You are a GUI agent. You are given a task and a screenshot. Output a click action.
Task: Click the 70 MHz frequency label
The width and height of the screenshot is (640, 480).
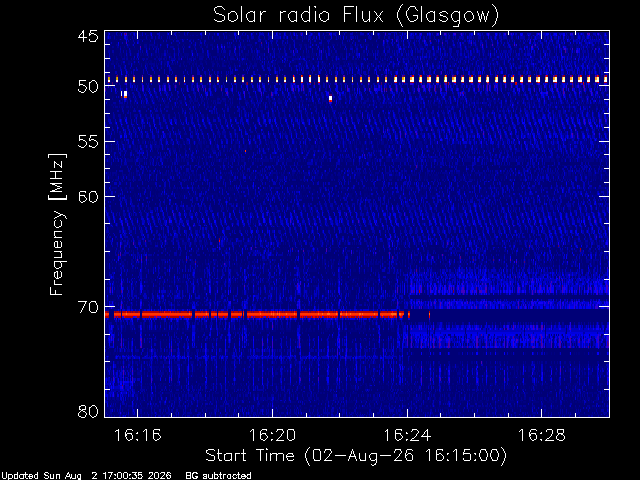(x=88, y=307)
